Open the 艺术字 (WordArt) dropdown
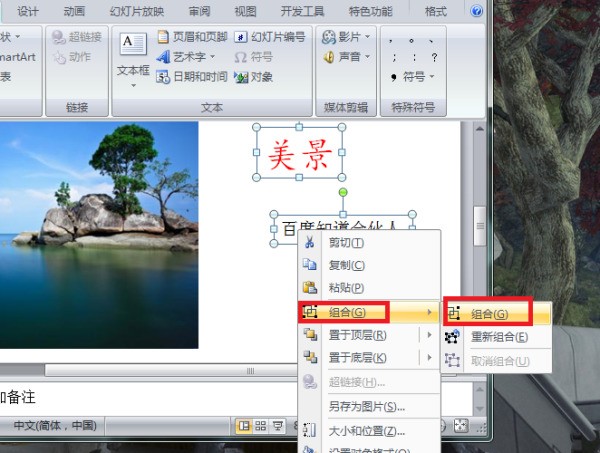This screenshot has height=453, width=600. [192, 57]
